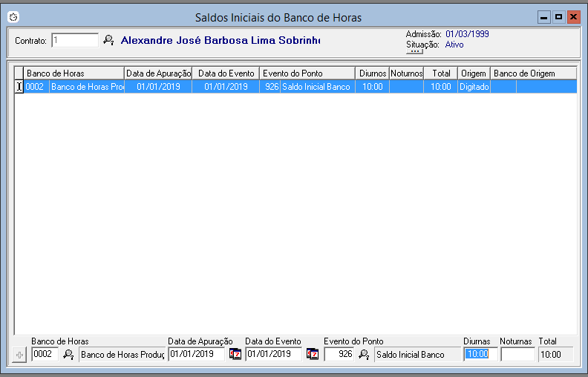Viewport: 588px width, 377px height.
Task: Open calendar for Data de Apuração
Action: tap(235, 355)
